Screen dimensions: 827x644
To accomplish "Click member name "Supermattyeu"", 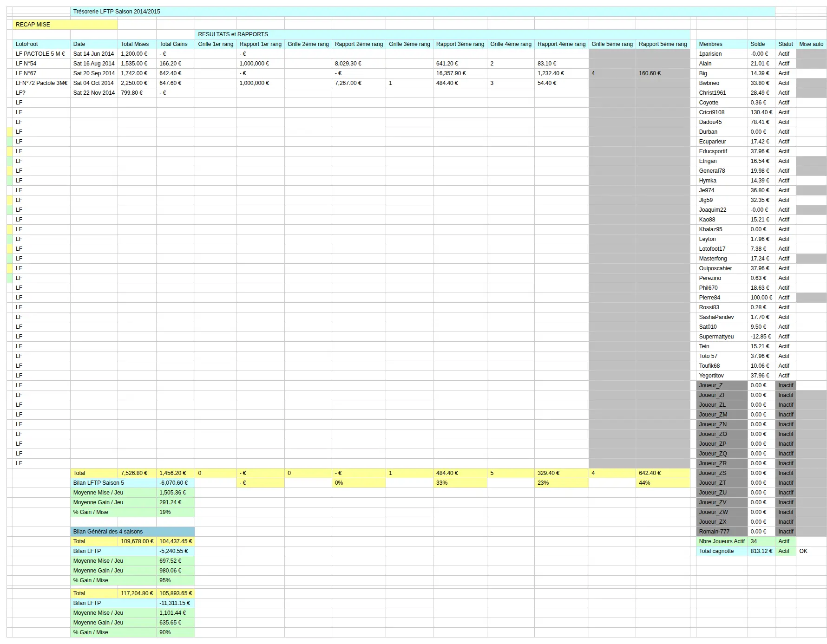I will click(x=722, y=337).
